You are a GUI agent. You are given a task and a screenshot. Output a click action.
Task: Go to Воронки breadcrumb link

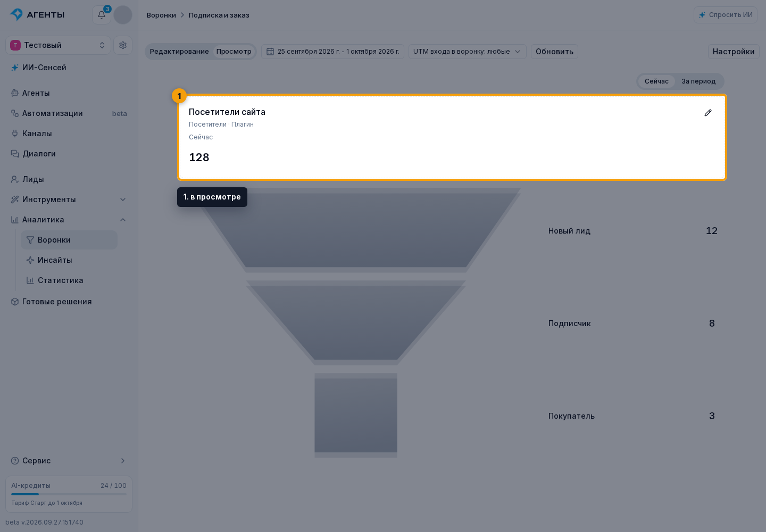(x=161, y=15)
